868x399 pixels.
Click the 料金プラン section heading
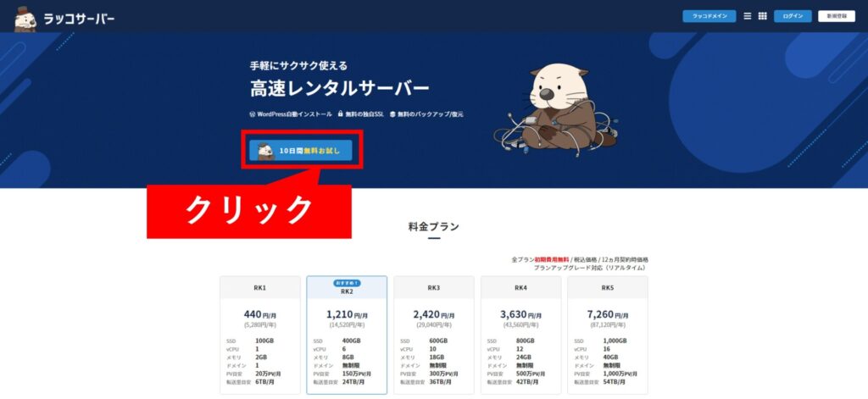pyautogui.click(x=434, y=226)
